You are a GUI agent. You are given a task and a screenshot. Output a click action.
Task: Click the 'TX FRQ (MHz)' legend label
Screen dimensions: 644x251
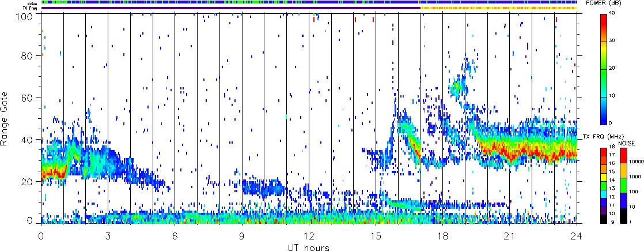tap(603, 136)
